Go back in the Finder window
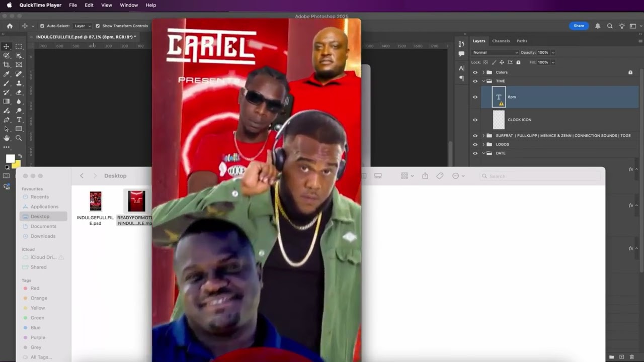 [82, 176]
